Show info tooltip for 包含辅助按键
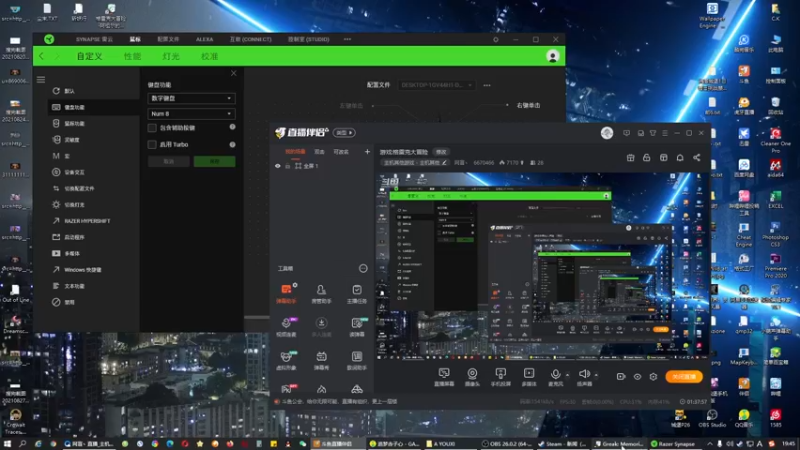 pos(232,127)
